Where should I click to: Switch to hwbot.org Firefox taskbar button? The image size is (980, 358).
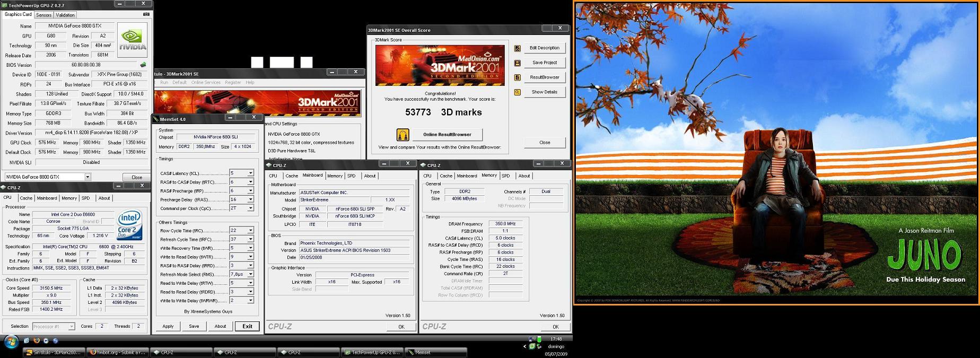click(117, 352)
